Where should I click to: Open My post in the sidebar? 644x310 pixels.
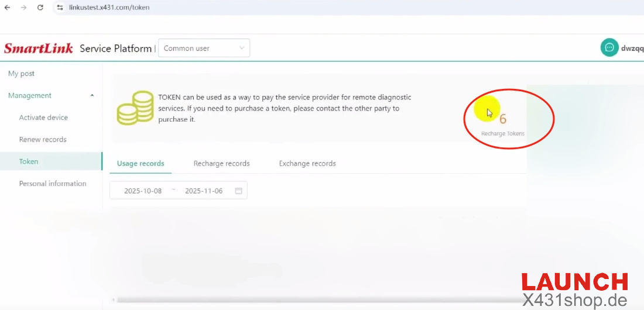(x=21, y=74)
